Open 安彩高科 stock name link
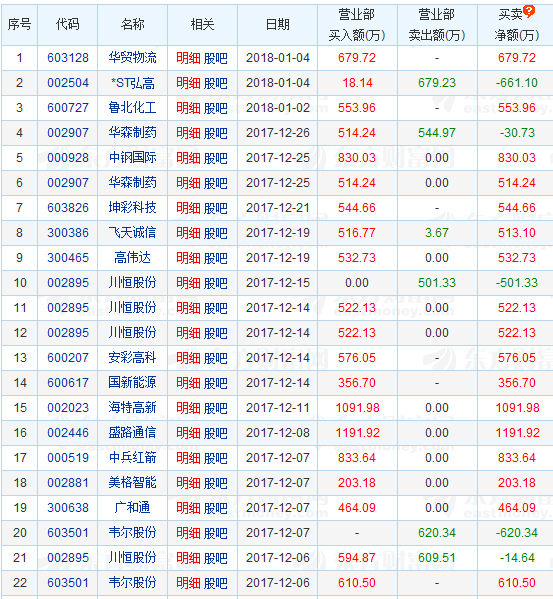 pyautogui.click(x=132, y=358)
